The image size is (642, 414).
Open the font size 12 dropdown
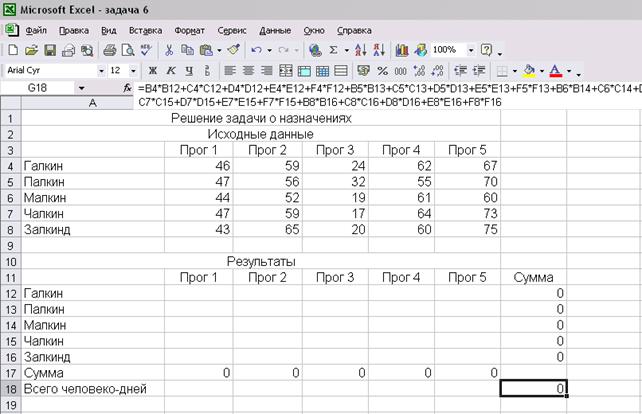click(132, 71)
